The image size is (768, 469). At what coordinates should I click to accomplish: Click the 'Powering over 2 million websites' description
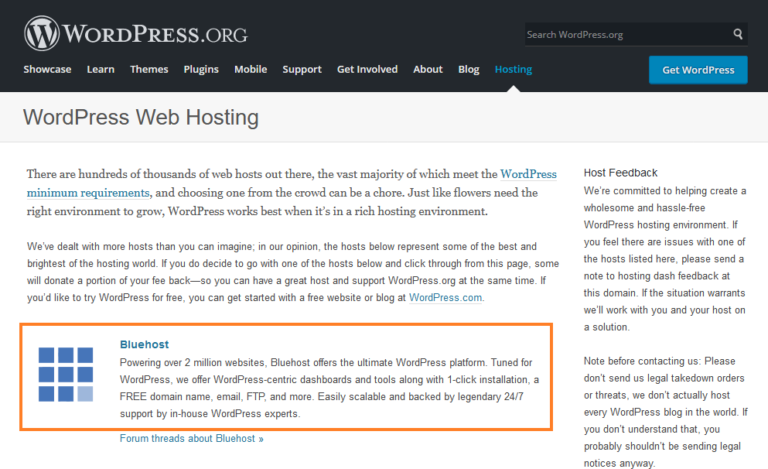point(329,388)
